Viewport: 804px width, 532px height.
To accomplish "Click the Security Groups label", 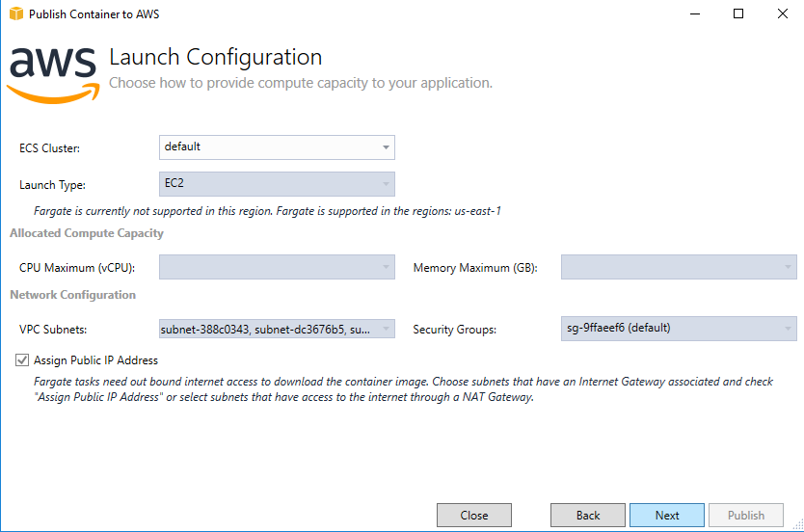I will (455, 330).
